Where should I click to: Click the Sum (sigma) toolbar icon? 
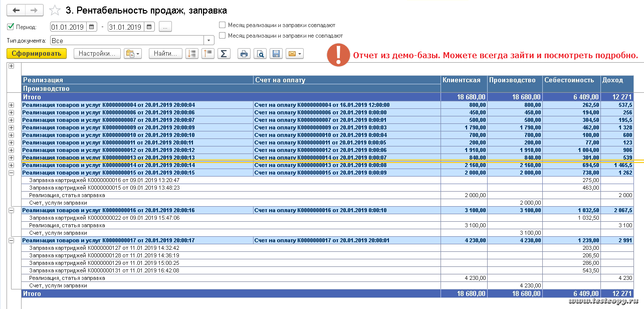tap(224, 54)
